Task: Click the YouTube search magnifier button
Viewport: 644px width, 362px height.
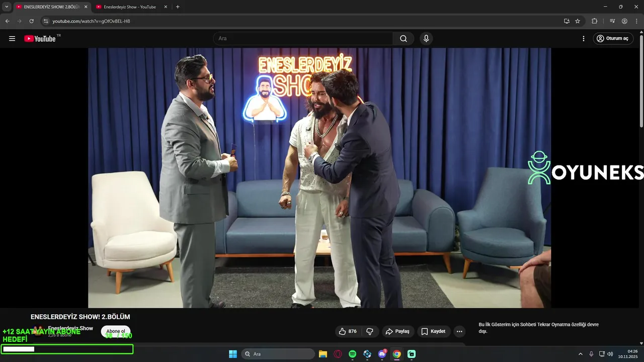Action: (404, 39)
